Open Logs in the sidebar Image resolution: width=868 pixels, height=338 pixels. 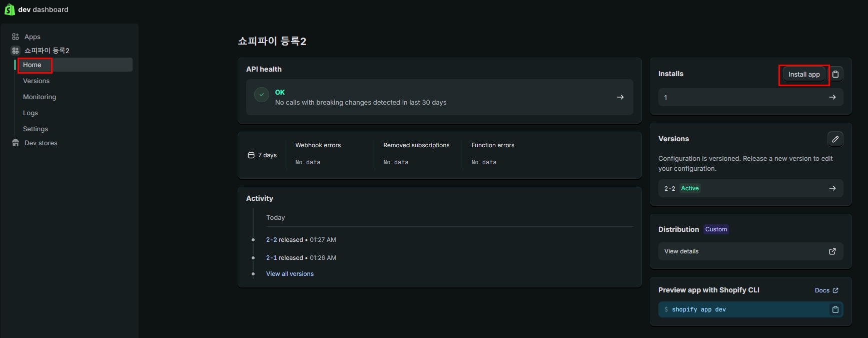click(x=31, y=113)
